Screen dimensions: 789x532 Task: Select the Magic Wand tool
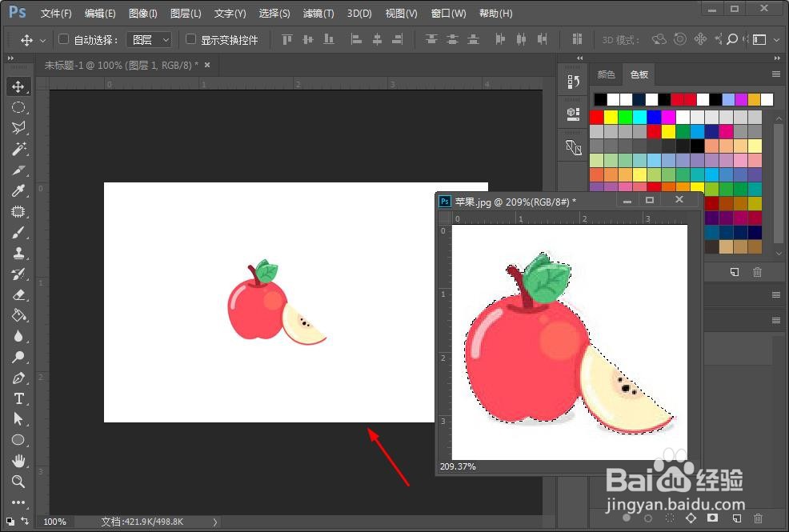tap(18, 149)
